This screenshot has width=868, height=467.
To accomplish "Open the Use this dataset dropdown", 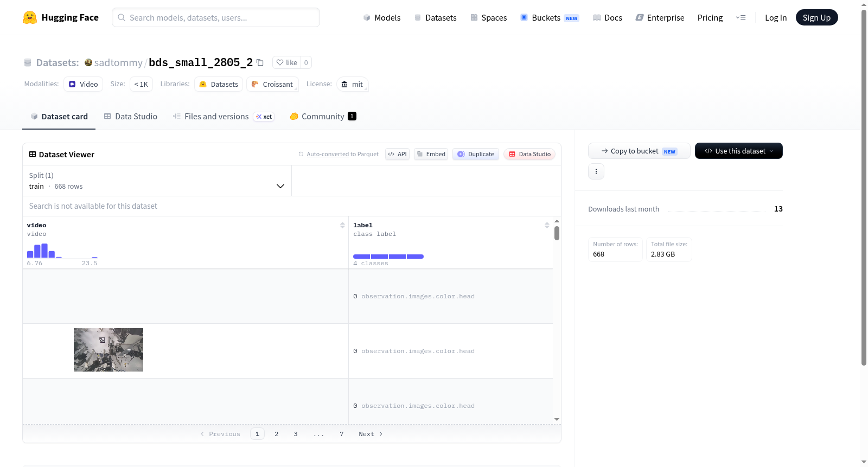I will [x=739, y=151].
